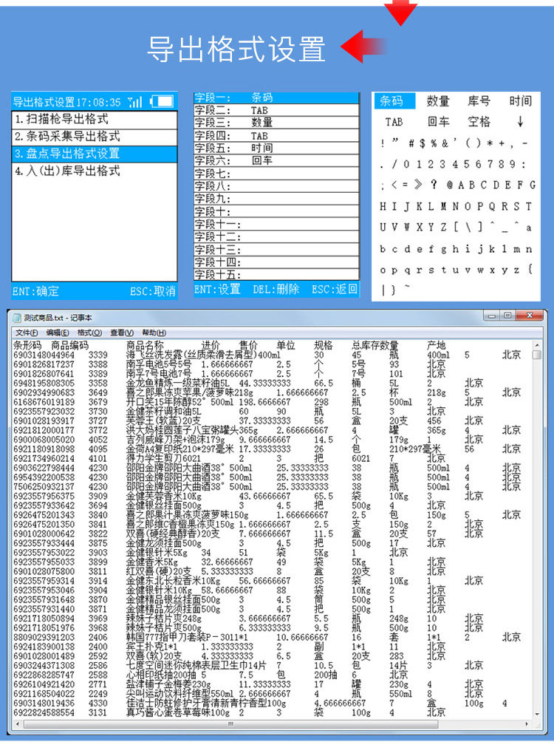Click the down arrow in character panel
Screen dimensions: 554x756
click(x=521, y=121)
